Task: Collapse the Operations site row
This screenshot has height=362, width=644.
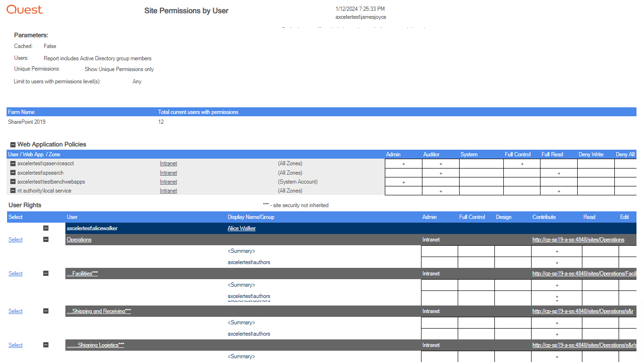Action: tap(45, 239)
